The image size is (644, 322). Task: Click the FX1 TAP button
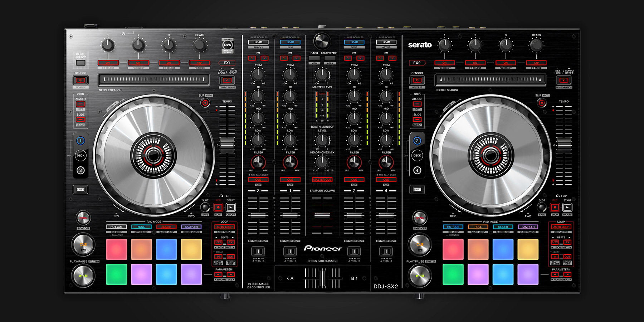tap(200, 63)
